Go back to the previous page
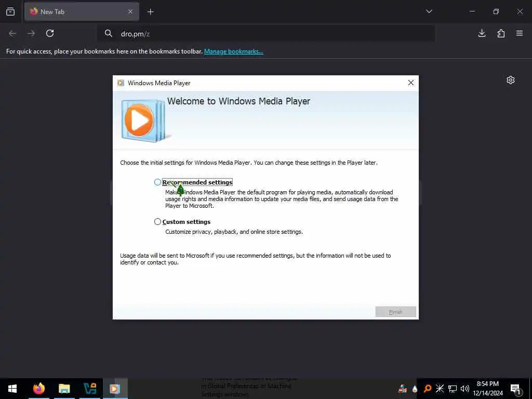 (x=12, y=33)
